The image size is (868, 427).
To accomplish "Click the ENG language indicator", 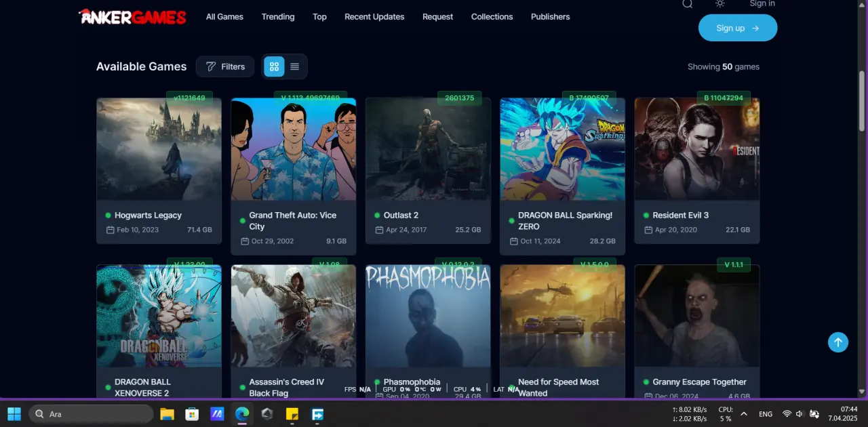I will 766,414.
